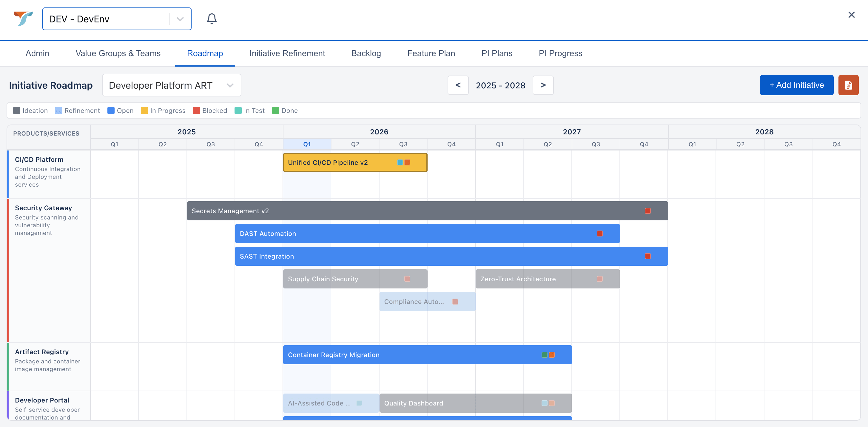Advance to next year range
This screenshot has width=868, height=427.
point(542,85)
